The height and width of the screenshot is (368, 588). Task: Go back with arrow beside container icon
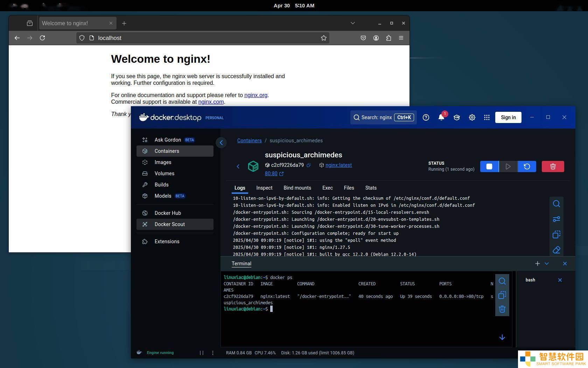[x=238, y=166]
